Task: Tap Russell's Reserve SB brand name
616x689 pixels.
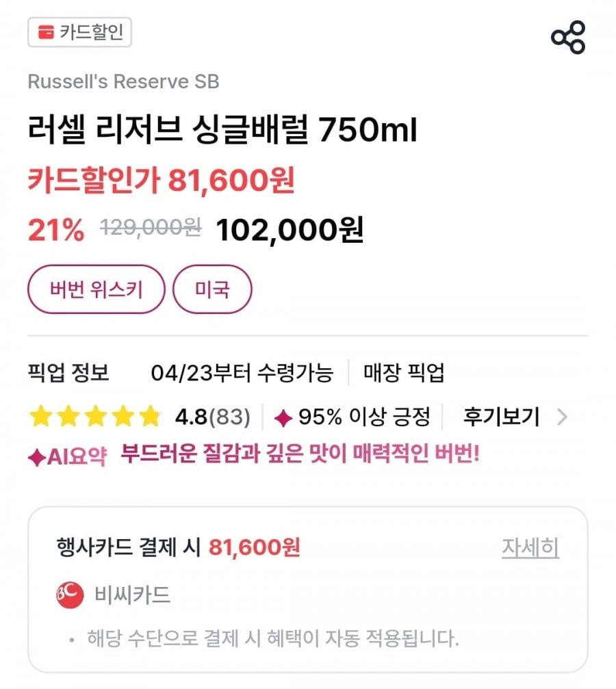Action: [123, 81]
